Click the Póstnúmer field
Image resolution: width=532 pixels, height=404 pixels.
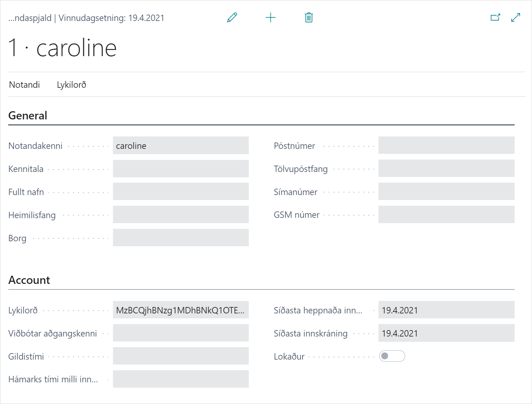point(446,146)
